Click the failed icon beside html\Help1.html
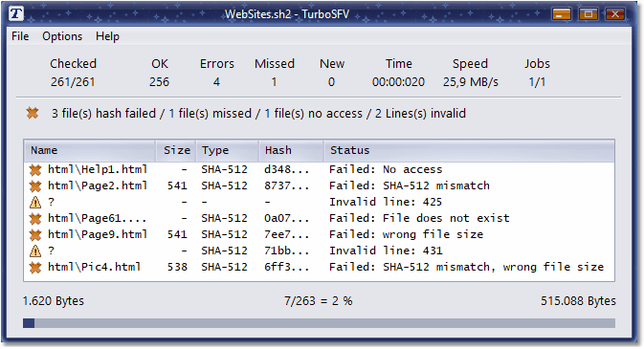Image resolution: width=644 pixels, height=349 pixels. click(35, 169)
